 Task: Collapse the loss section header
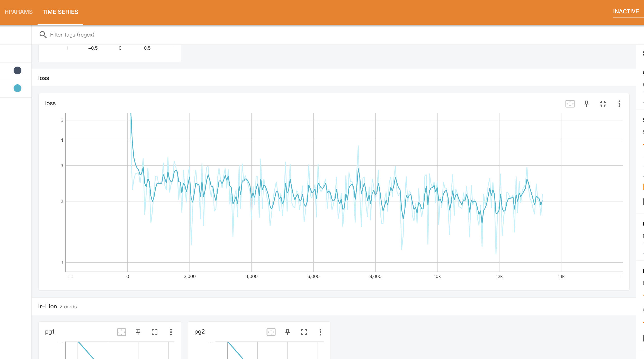(x=43, y=78)
